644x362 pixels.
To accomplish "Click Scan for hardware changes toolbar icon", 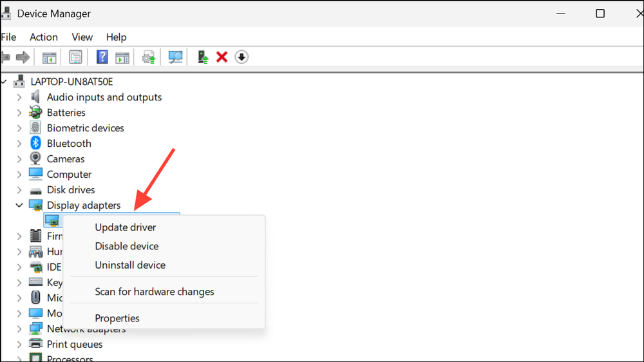I will click(x=175, y=57).
